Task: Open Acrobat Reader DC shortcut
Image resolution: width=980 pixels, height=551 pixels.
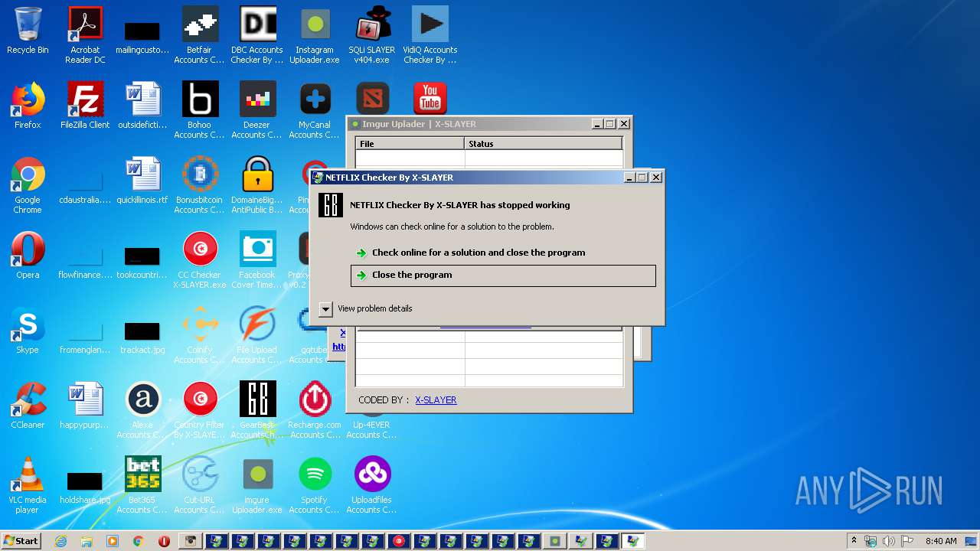Action: click(85, 34)
